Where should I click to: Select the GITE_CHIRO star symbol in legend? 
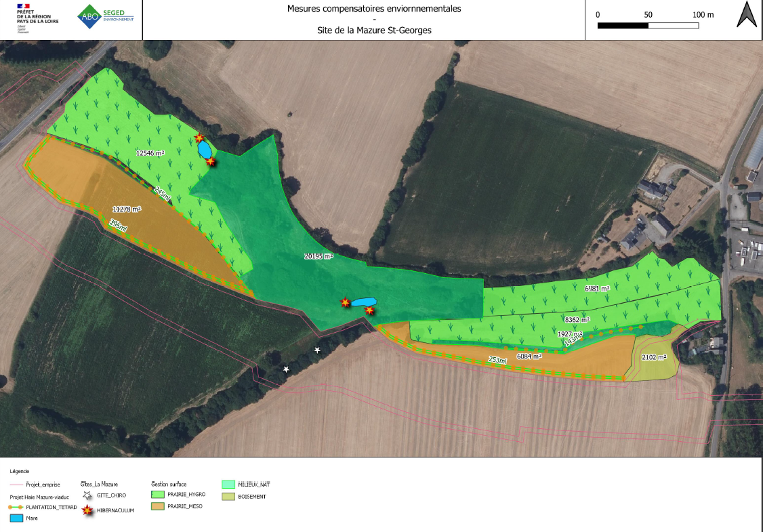click(x=87, y=495)
